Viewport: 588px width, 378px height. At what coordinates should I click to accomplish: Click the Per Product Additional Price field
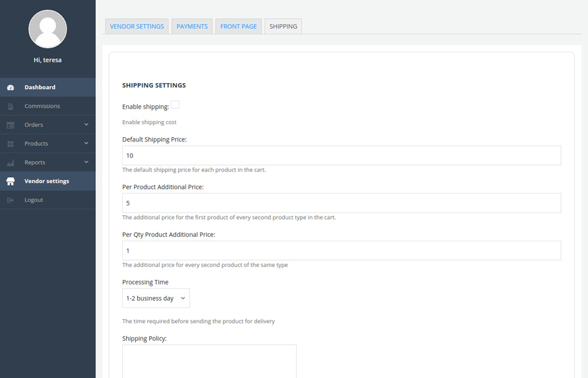pyautogui.click(x=341, y=203)
